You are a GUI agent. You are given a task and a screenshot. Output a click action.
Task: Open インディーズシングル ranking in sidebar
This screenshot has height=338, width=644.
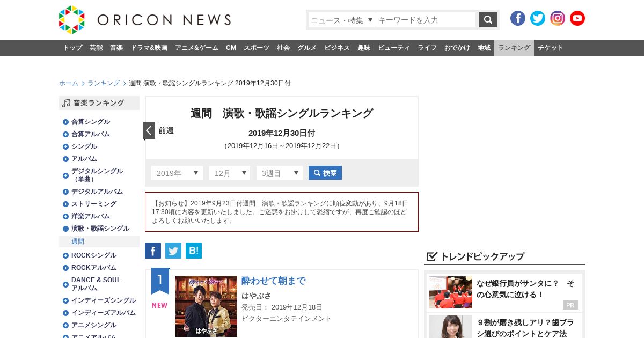[104, 300]
